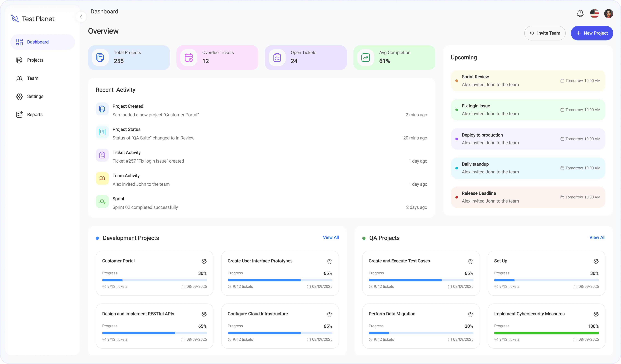This screenshot has height=364, width=621.
Task: Click the US flag language icon
Action: [x=594, y=14]
